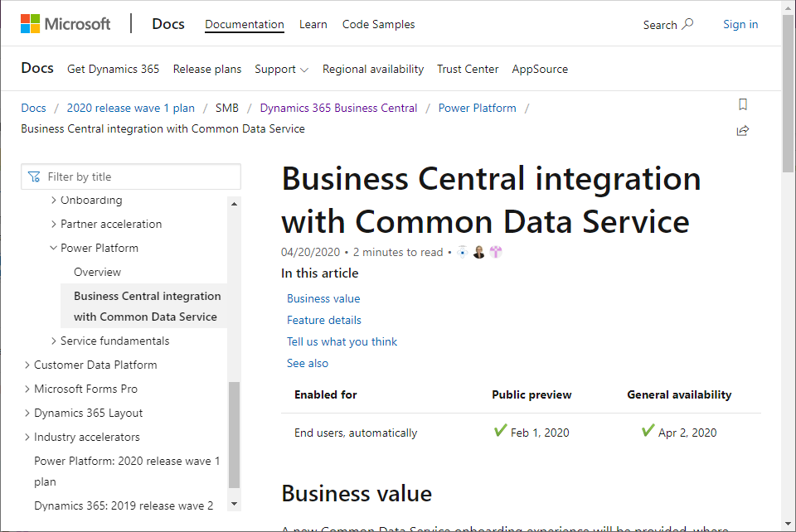Visit the Trust Center
Screen dimensions: 796x532
point(468,69)
